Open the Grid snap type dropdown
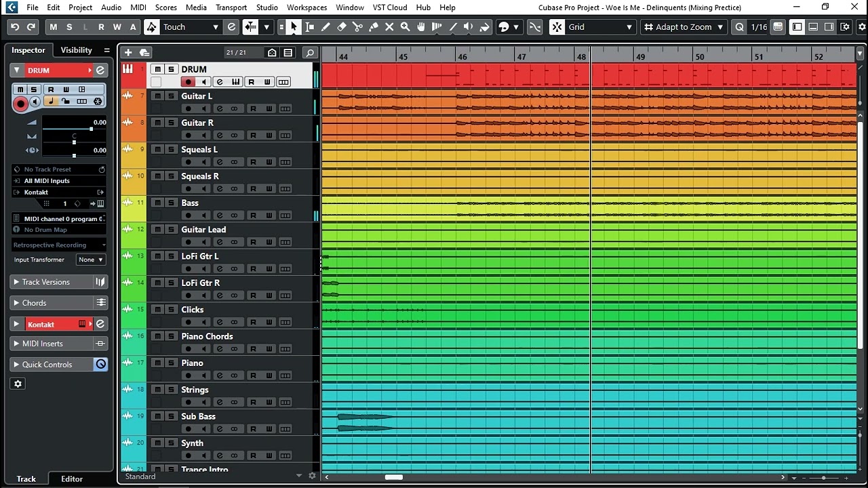 [x=599, y=27]
